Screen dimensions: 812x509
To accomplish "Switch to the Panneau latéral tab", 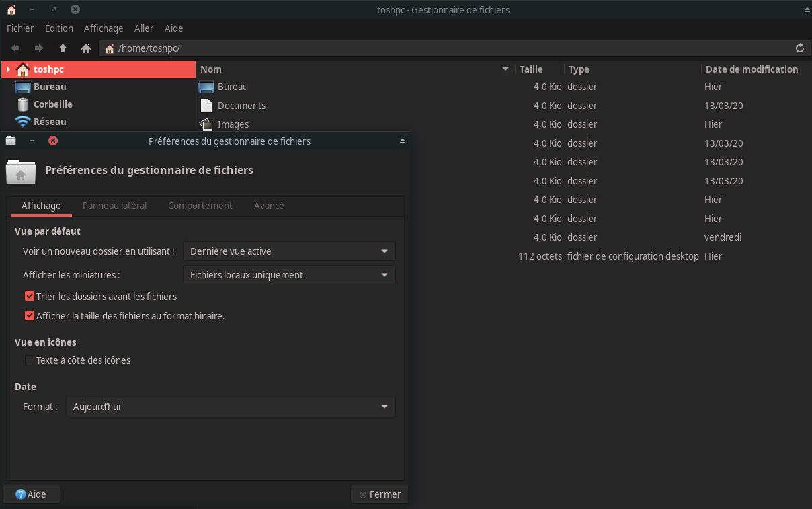I will coord(114,206).
